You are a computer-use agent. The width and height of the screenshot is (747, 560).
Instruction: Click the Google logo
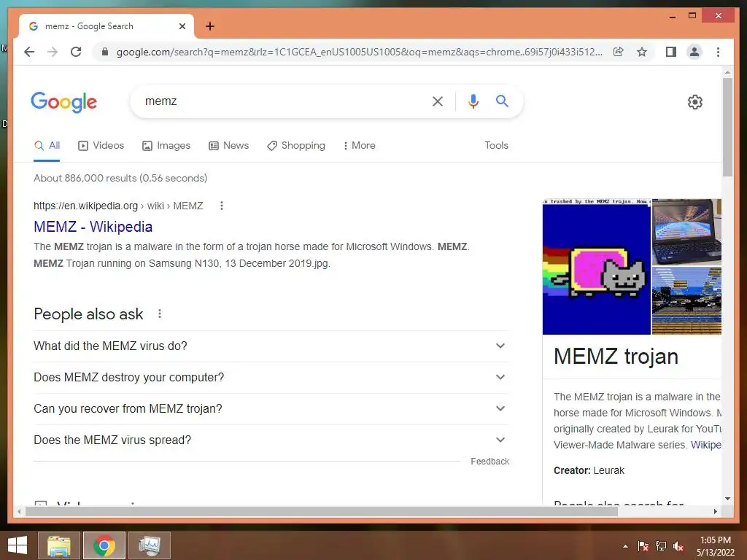pos(64,102)
